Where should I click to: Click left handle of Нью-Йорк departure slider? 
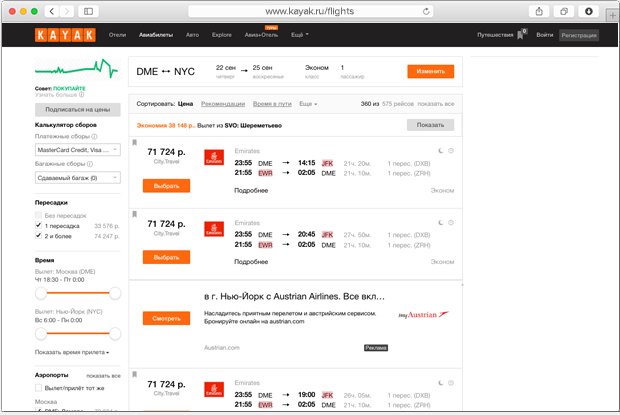pyautogui.click(x=41, y=334)
